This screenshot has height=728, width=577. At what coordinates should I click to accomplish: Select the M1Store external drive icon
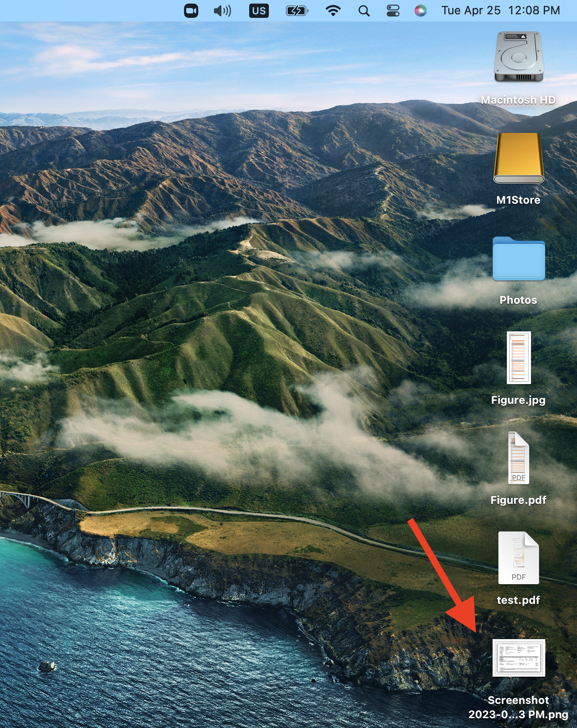coord(518,158)
